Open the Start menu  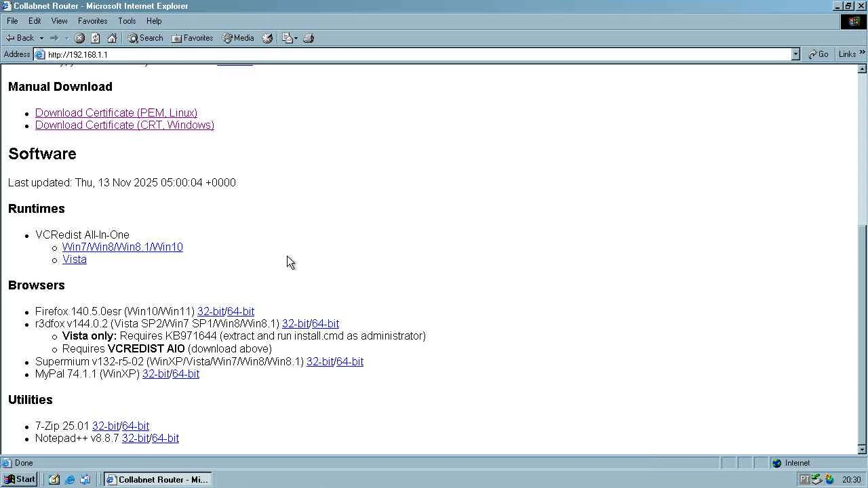(20, 479)
